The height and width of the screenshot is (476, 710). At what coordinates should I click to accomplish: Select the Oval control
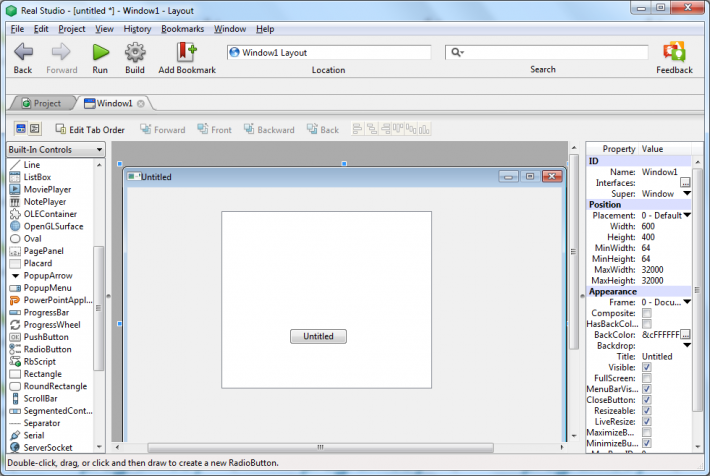(33, 238)
